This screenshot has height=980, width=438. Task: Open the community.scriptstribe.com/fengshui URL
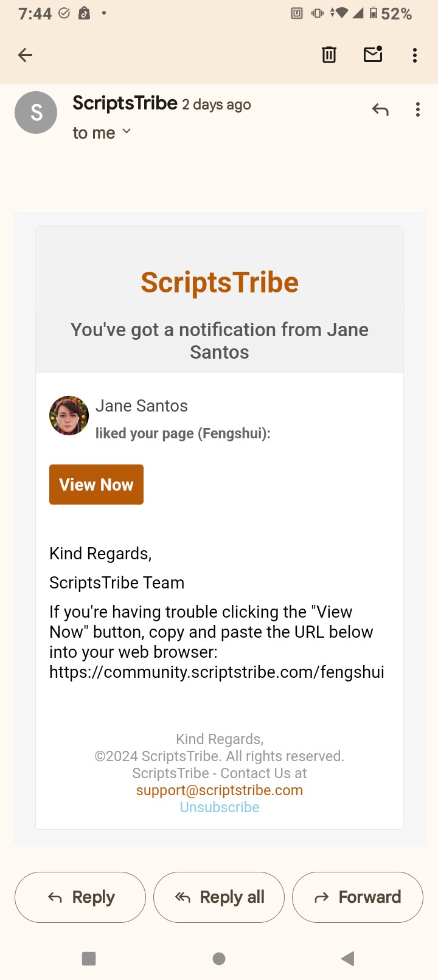tap(217, 672)
